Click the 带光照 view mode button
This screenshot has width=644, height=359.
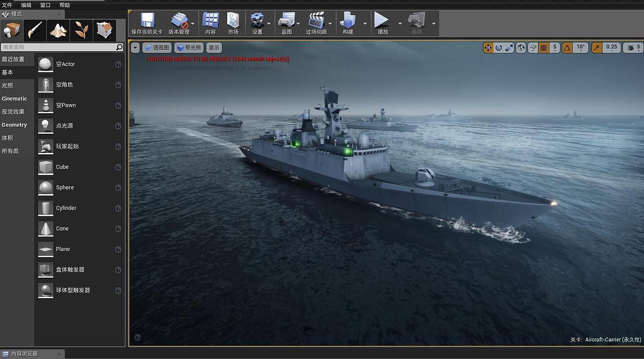pyautogui.click(x=189, y=48)
